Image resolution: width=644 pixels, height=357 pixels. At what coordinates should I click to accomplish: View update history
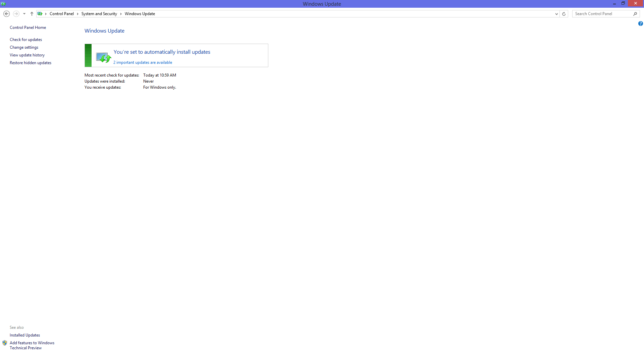(27, 55)
